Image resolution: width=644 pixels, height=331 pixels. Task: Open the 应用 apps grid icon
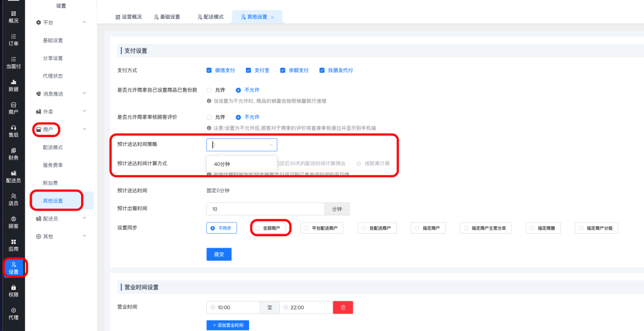tap(13, 244)
